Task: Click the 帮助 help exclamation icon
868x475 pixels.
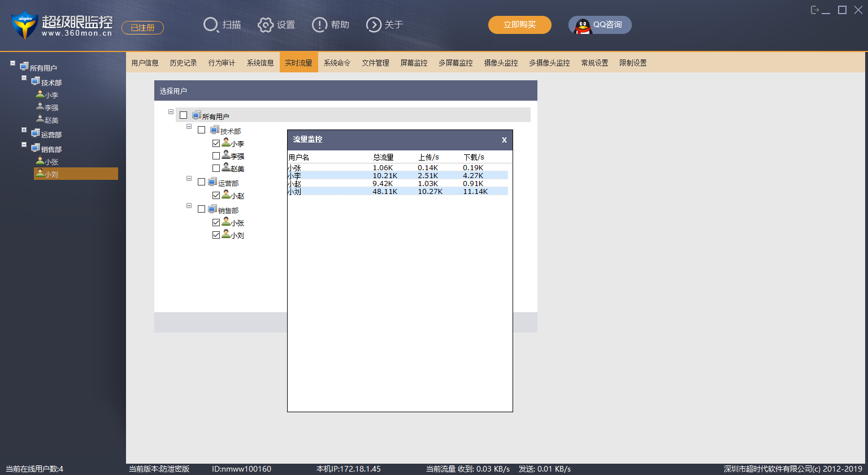Action: [319, 25]
